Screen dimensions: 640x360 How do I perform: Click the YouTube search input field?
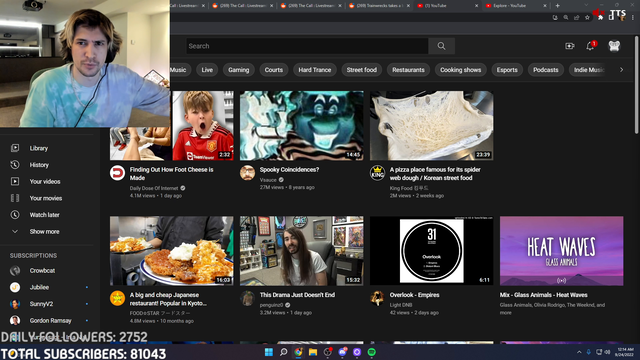pos(307,46)
